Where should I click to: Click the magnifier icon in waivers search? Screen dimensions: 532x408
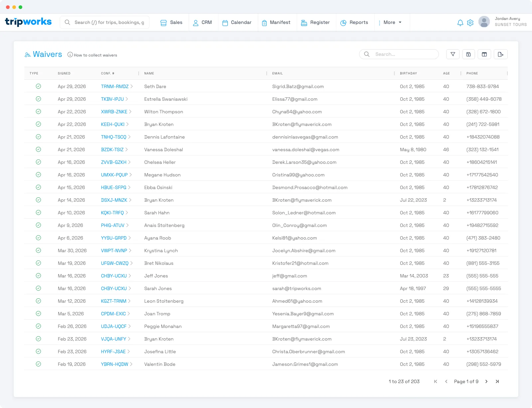[x=367, y=54]
